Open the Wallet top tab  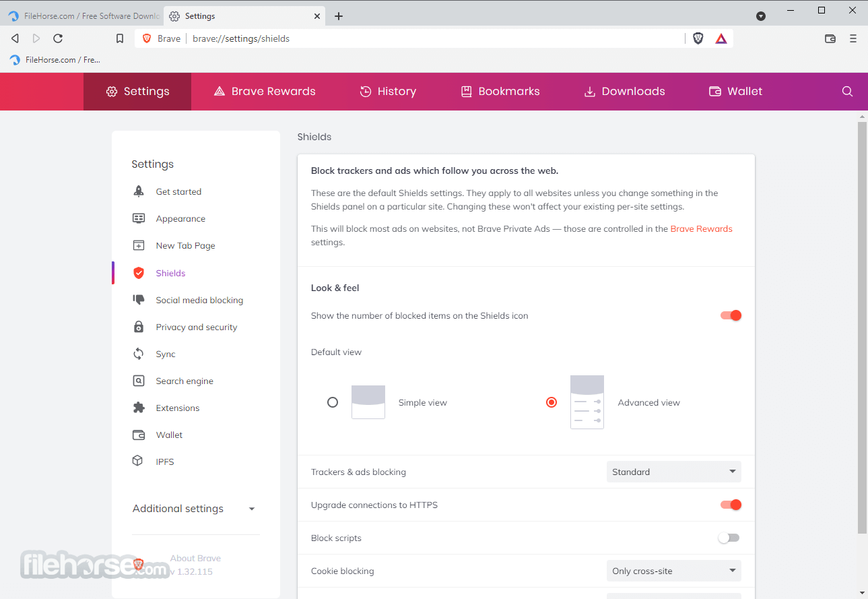click(735, 92)
